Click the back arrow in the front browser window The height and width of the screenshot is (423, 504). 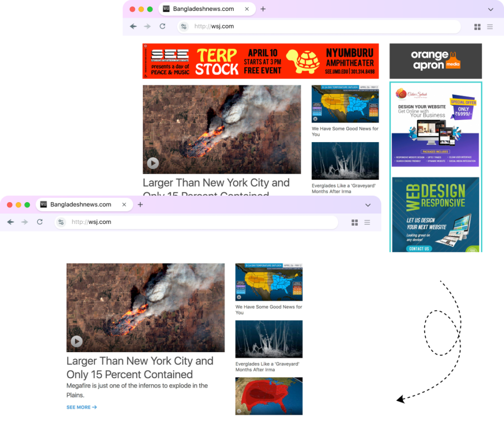coord(10,222)
